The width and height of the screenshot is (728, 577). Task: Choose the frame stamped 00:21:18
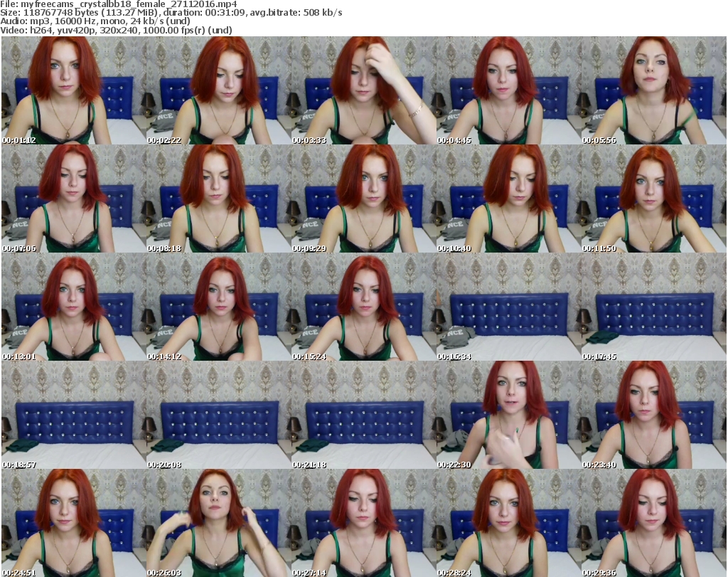pos(363,415)
